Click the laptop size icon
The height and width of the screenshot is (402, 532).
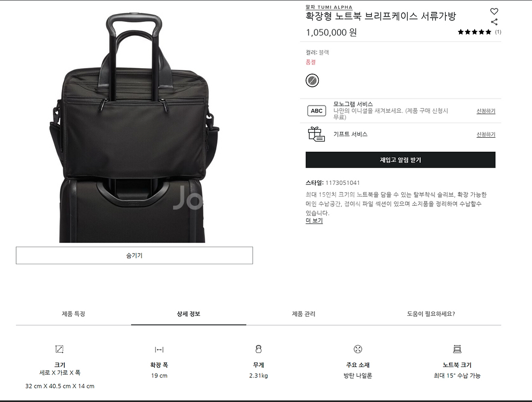click(457, 349)
